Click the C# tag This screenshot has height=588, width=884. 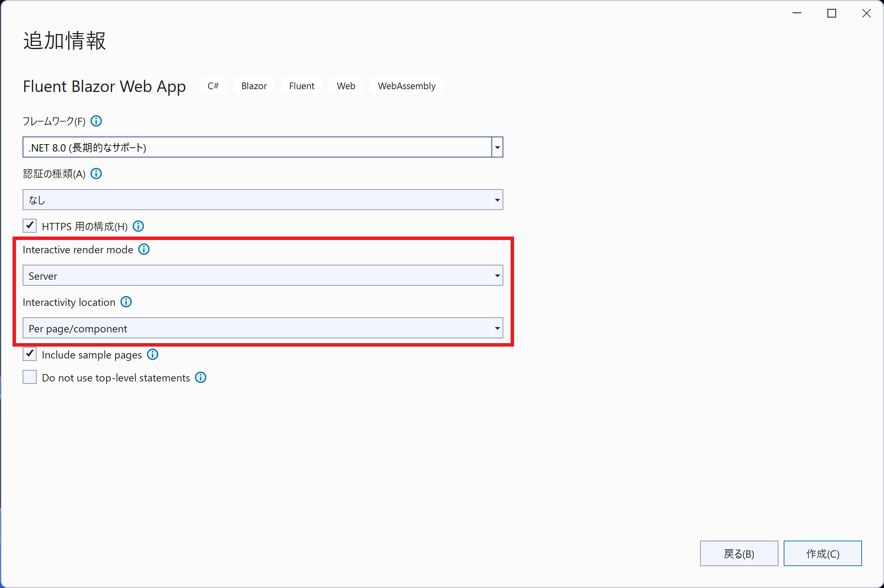(x=213, y=86)
